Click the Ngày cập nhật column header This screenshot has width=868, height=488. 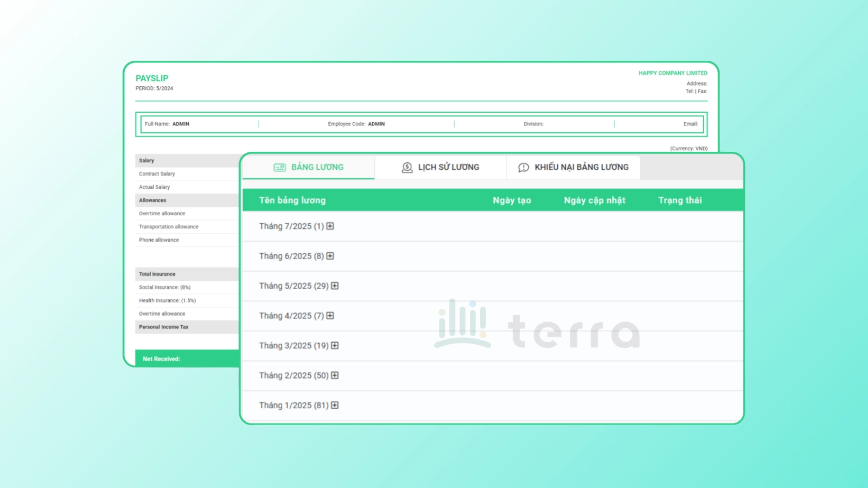pyautogui.click(x=595, y=200)
